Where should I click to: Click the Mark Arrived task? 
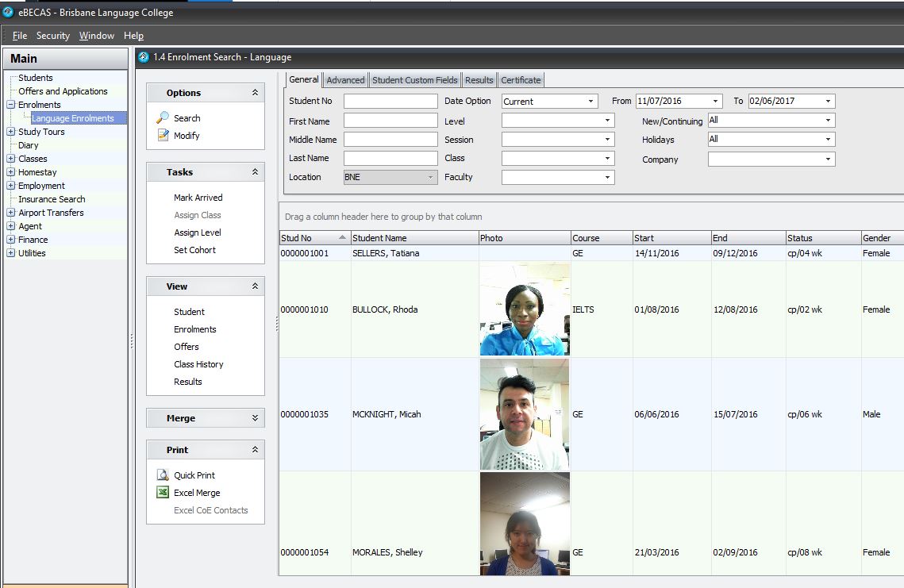197,197
